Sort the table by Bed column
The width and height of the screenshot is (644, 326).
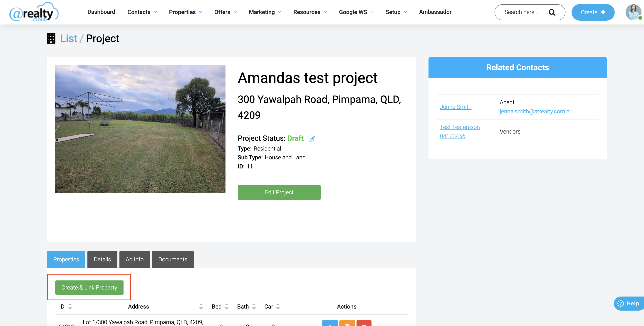[x=226, y=307]
